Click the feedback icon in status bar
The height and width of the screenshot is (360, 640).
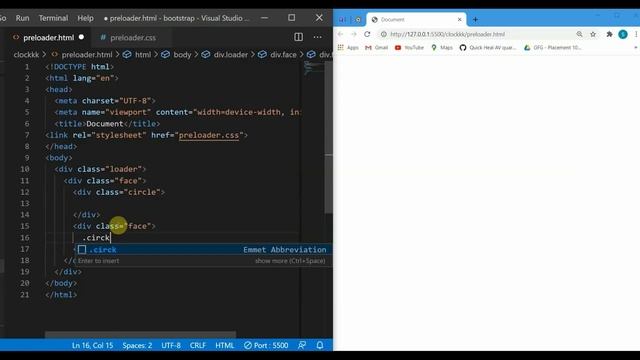click(x=302, y=345)
